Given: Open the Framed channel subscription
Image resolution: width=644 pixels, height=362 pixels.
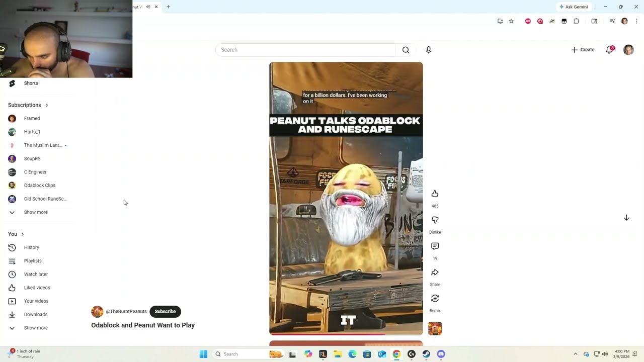Looking at the screenshot, I should 32,119.
